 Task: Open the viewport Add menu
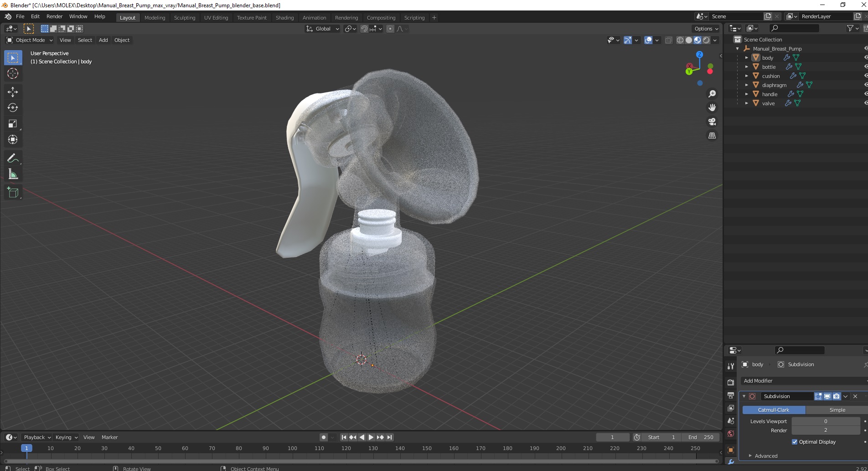(x=103, y=40)
